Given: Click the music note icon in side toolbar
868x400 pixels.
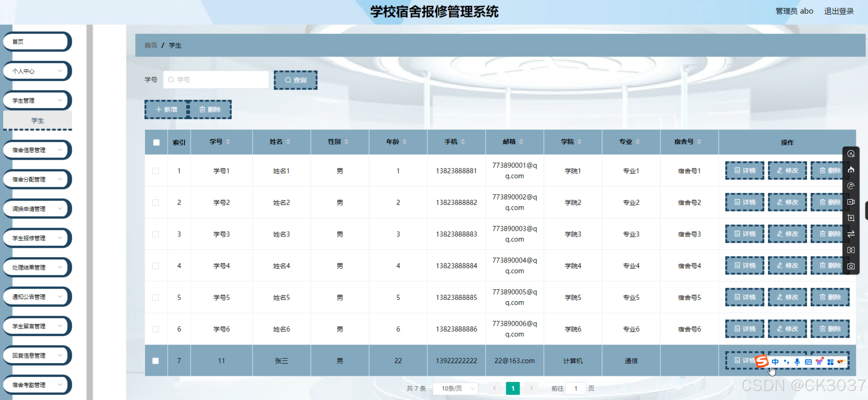Looking at the screenshot, I should tap(851, 186).
